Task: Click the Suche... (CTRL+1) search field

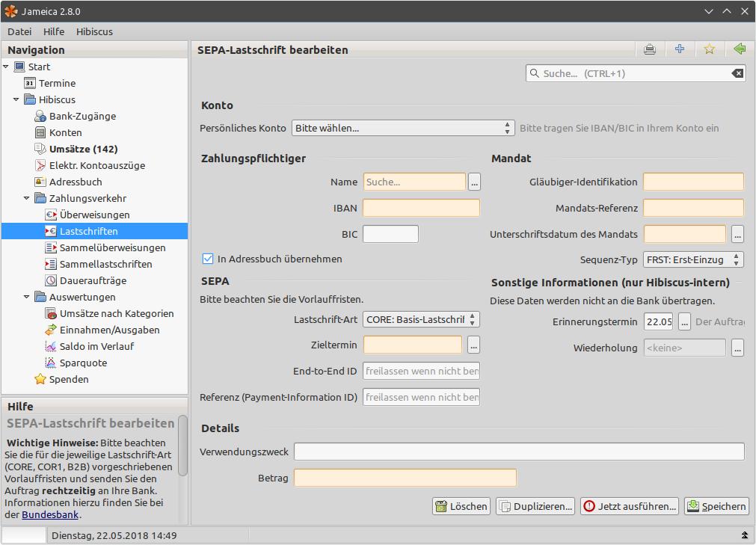Action: [636, 73]
